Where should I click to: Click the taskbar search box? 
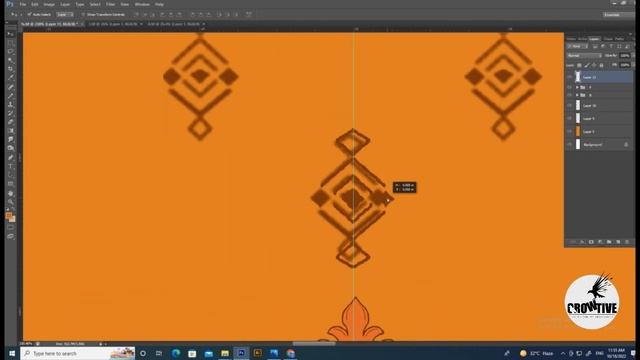click(78, 353)
